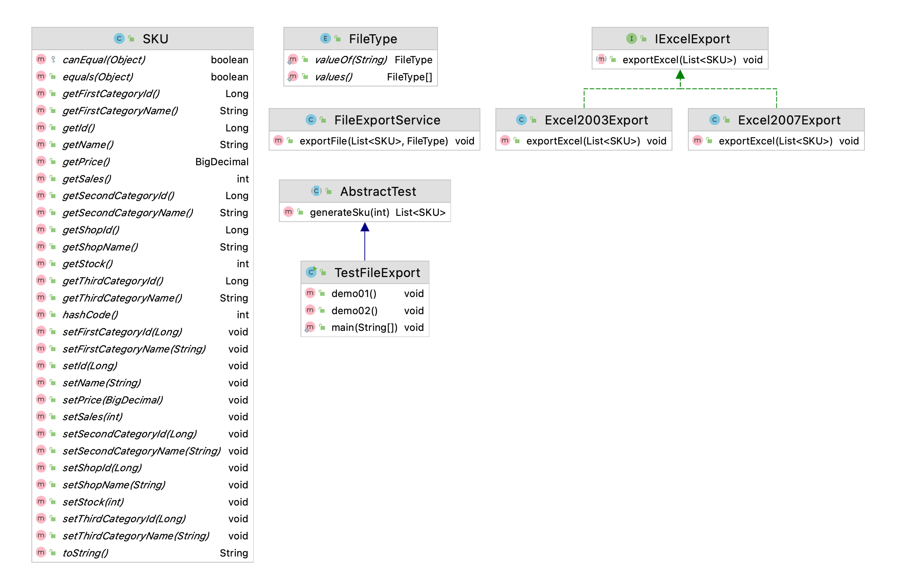Image resolution: width=924 pixels, height=581 pixels.
Task: Click the abstract method icon in IExcelExport
Action: (601, 59)
